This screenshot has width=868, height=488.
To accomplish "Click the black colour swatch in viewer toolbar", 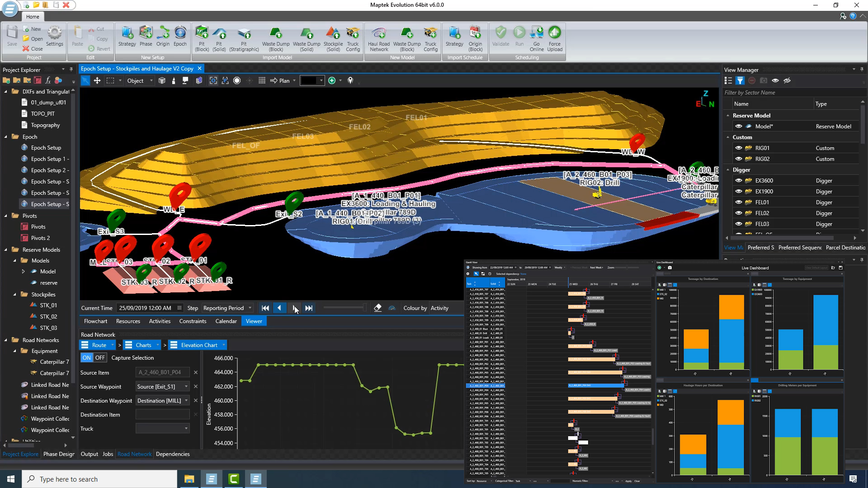I will coord(308,81).
